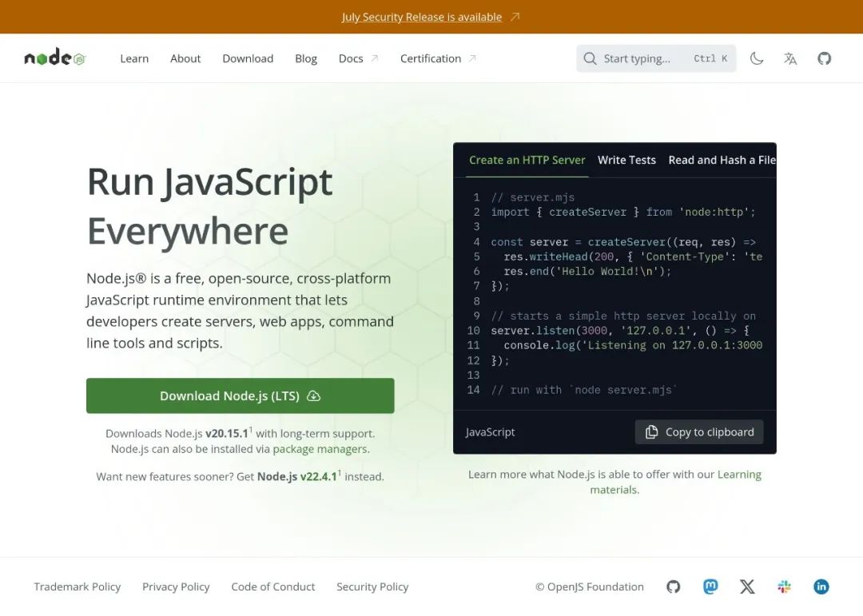Screen dimensions: 863x616
Task: Open the Docs nav link
Action: tap(358, 58)
